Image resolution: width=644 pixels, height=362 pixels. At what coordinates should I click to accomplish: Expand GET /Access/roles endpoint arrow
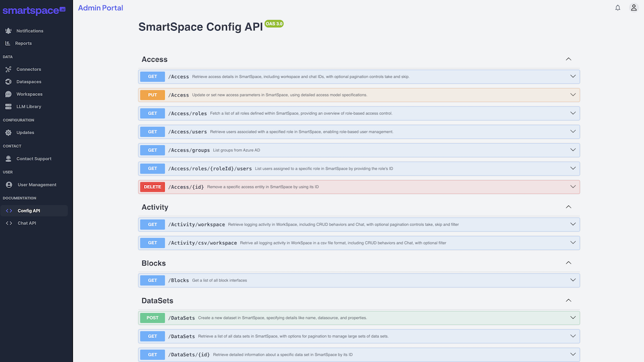coord(573,113)
